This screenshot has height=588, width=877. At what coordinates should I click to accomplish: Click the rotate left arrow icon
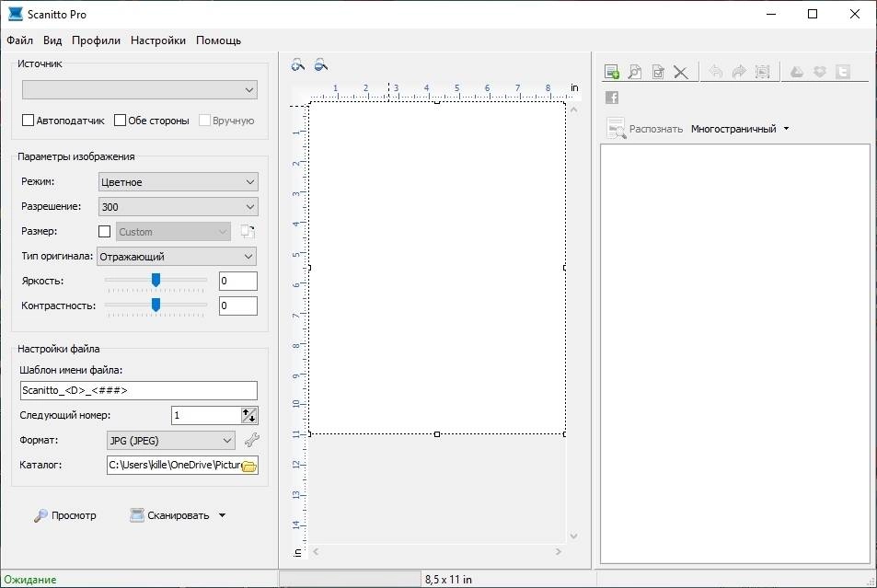tap(716, 72)
